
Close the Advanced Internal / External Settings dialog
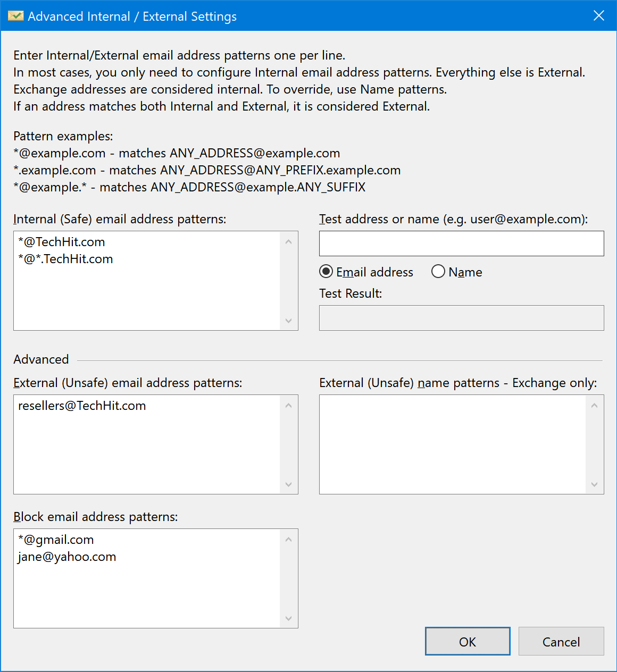[599, 16]
